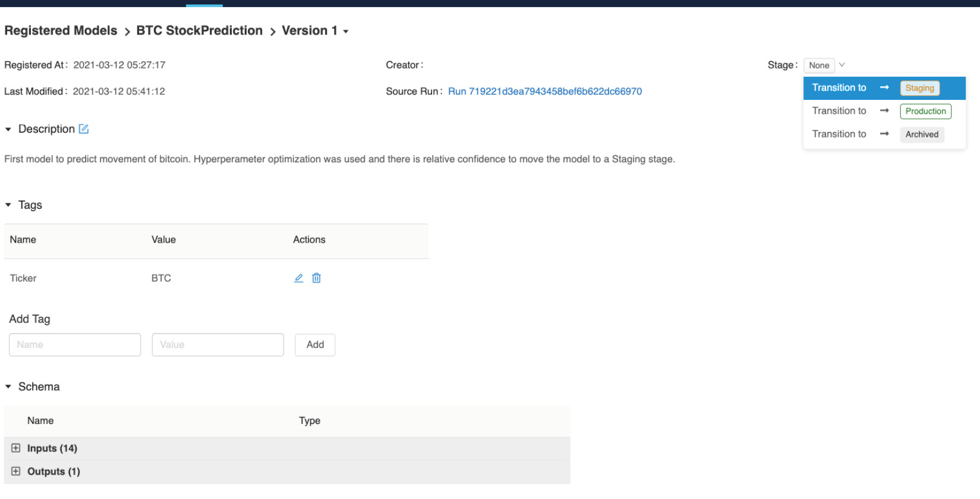Click the stage dropdown chevron icon
This screenshot has height=499, width=980.
(x=842, y=65)
